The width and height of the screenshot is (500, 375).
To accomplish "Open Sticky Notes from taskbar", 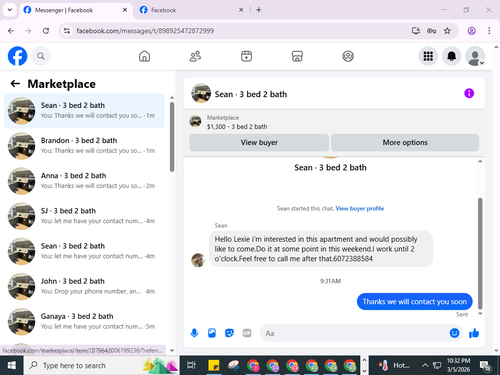I will (x=213, y=366).
